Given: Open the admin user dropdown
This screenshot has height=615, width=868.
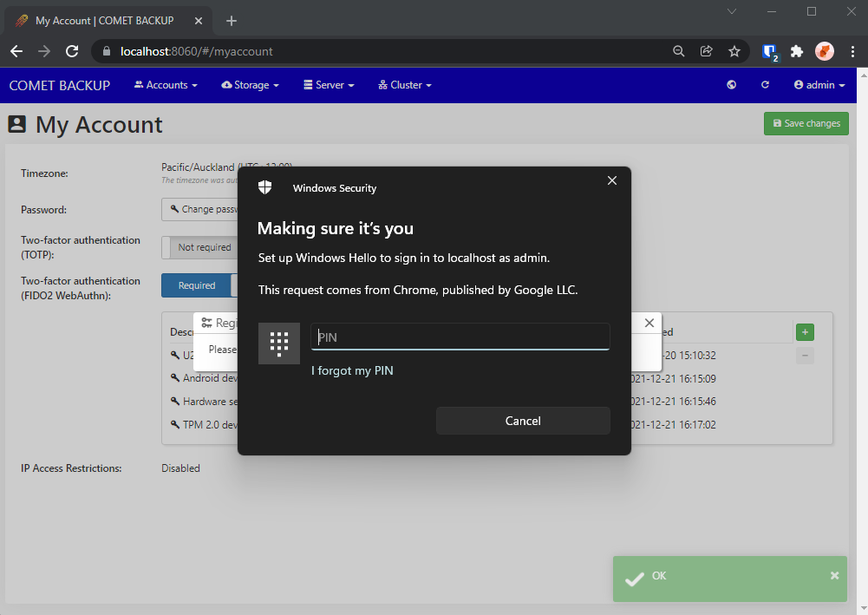Looking at the screenshot, I should (x=819, y=85).
